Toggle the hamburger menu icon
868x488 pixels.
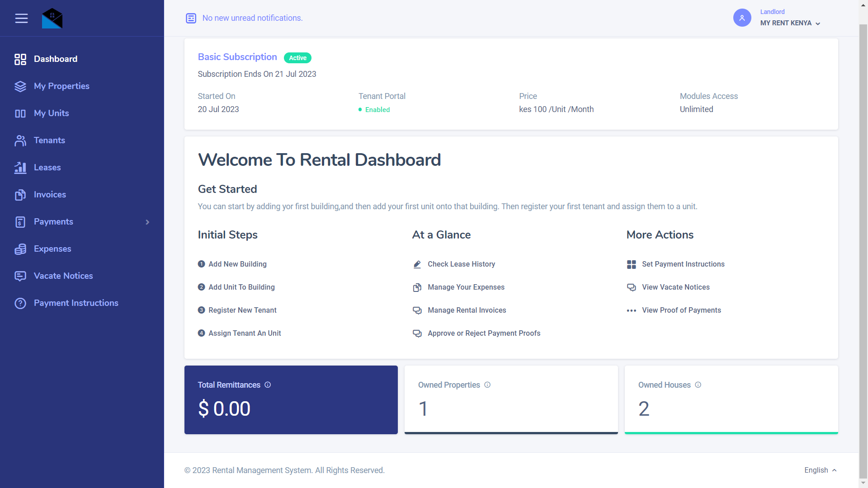click(21, 18)
